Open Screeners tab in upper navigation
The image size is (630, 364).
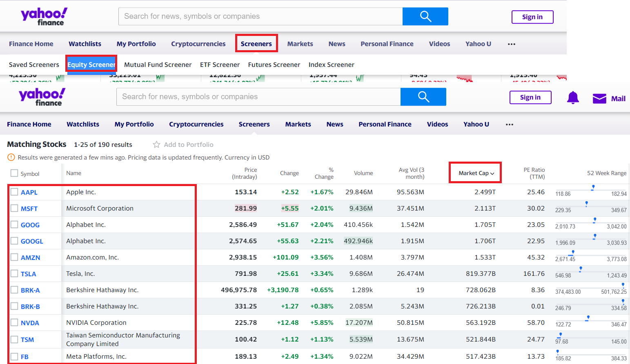[x=256, y=44]
